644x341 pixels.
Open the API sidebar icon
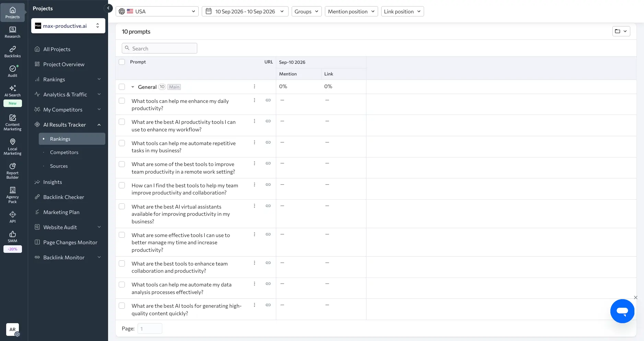[12, 217]
